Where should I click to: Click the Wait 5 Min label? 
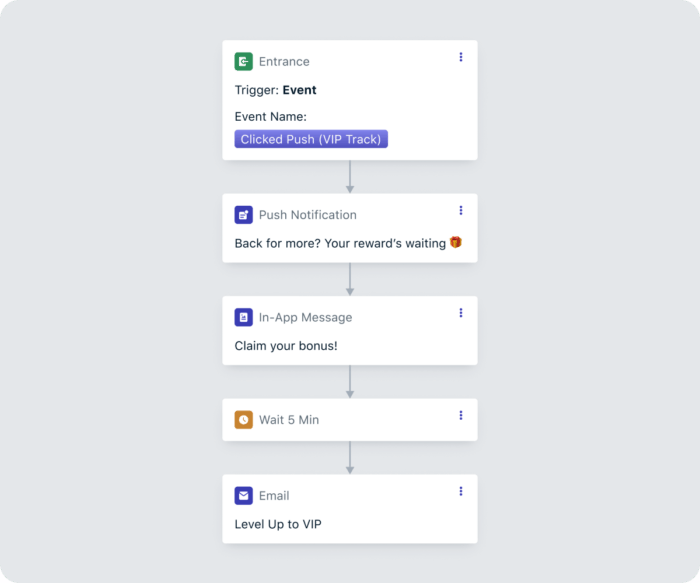pyautogui.click(x=289, y=420)
